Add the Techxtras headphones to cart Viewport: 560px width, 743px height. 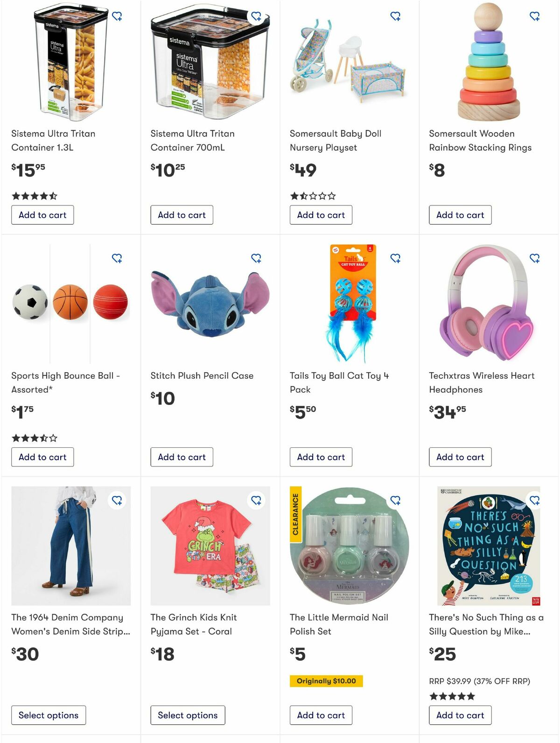[x=460, y=457]
